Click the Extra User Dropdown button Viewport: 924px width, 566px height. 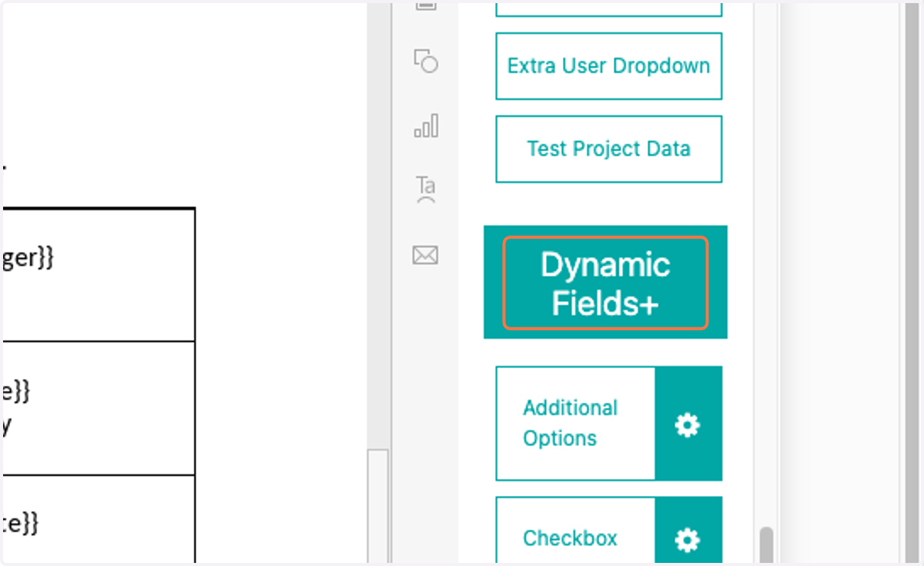pyautogui.click(x=608, y=66)
